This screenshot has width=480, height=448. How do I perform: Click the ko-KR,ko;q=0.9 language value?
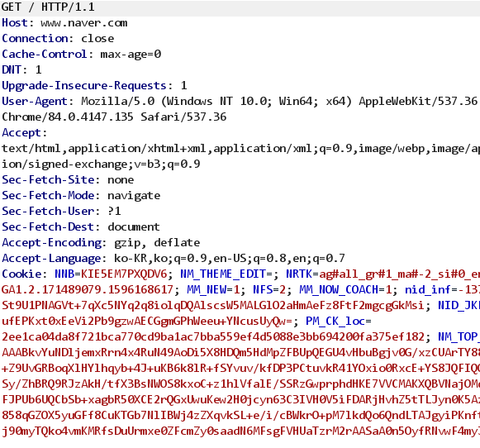[x=160, y=259]
